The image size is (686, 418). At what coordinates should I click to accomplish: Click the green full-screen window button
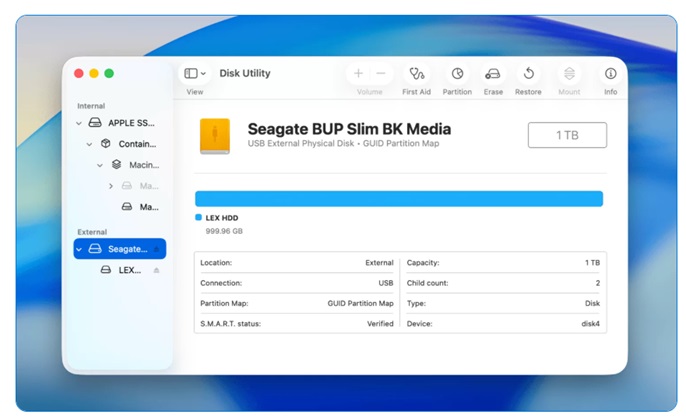pos(109,74)
